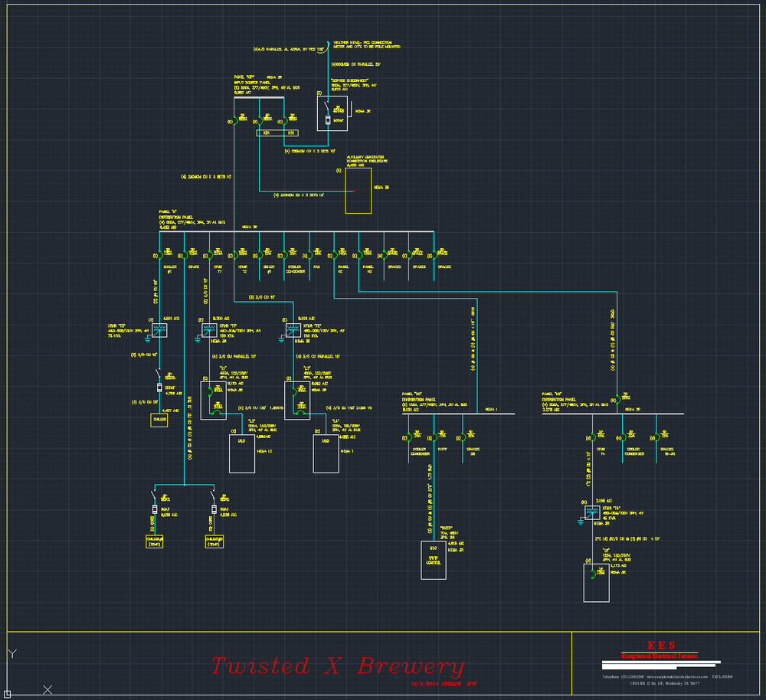Click the 'WEATHER HEAD' note text
The height and width of the screenshot is (700, 766).
366,44
